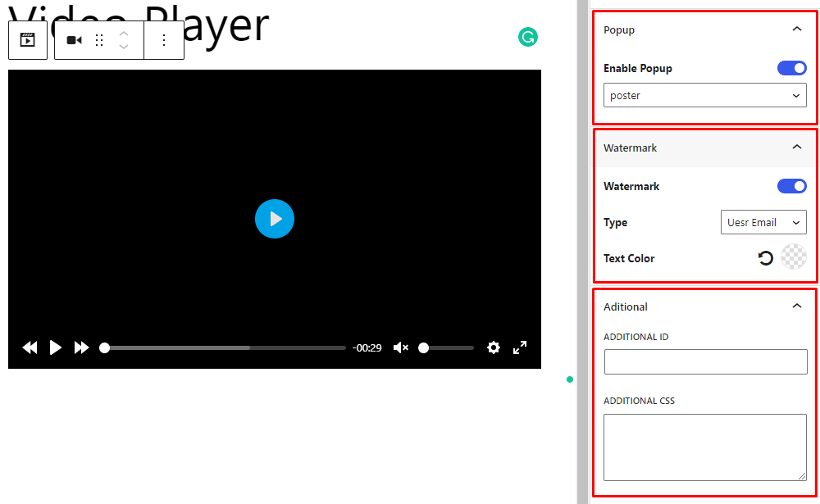820x504 pixels.
Task: Click the Additional ID input field
Action: (x=705, y=361)
